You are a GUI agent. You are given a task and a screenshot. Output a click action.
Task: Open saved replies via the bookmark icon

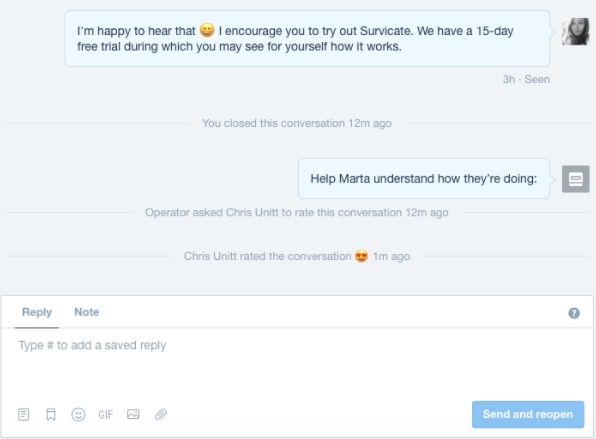[51, 414]
